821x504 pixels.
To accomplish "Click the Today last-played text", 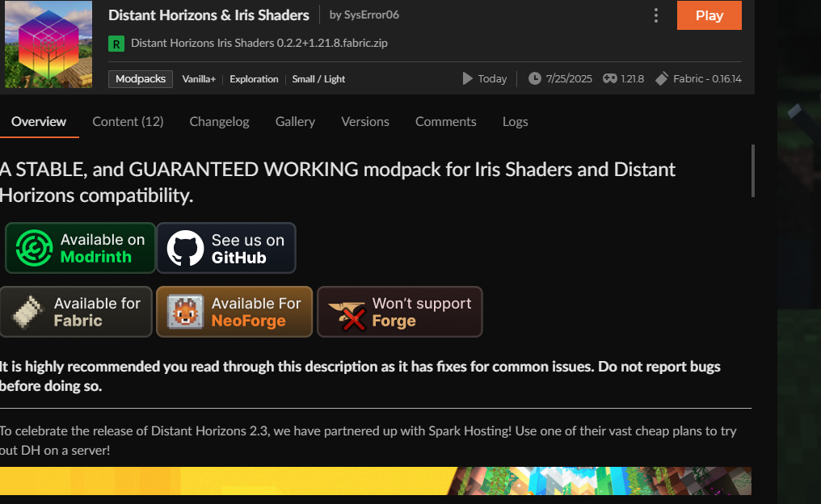I will 492,79.
